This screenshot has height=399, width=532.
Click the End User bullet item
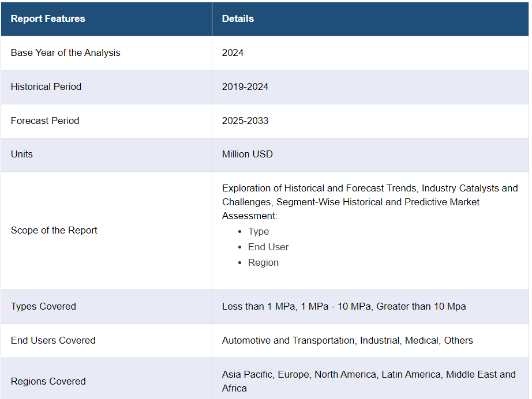pyautogui.click(x=268, y=247)
